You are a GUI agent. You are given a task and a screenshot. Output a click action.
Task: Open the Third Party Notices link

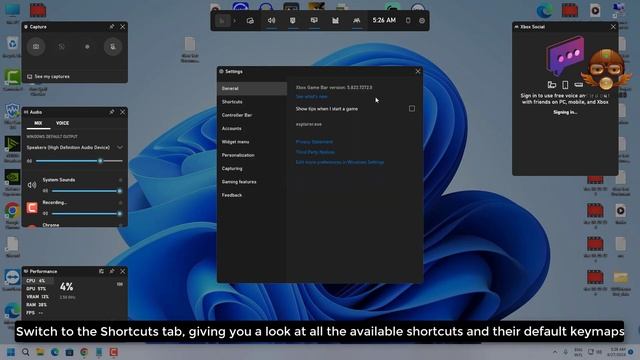coord(315,152)
